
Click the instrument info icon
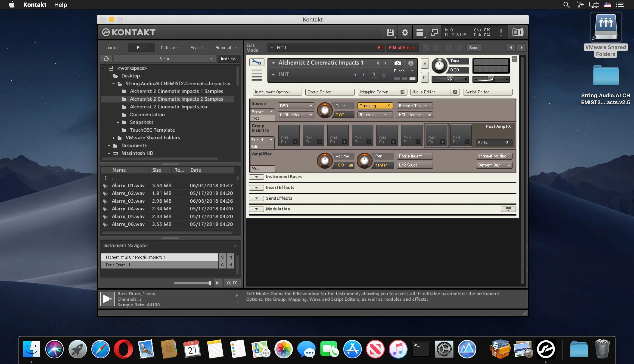(x=411, y=63)
